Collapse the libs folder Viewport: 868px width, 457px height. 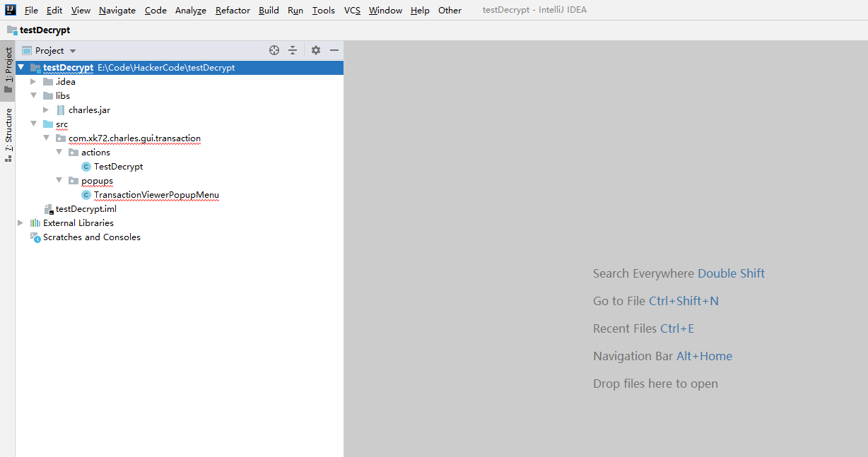click(x=33, y=96)
